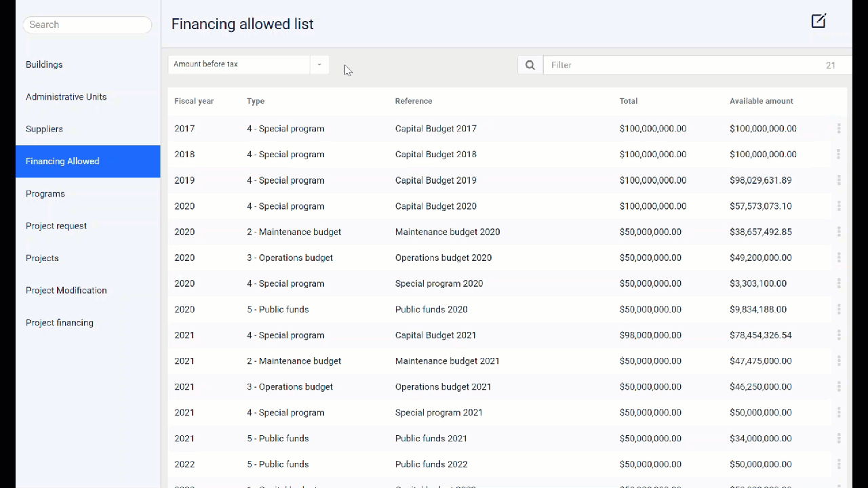Click available amount $57,573,073.10
The height and width of the screenshot is (488, 868).
point(761,206)
